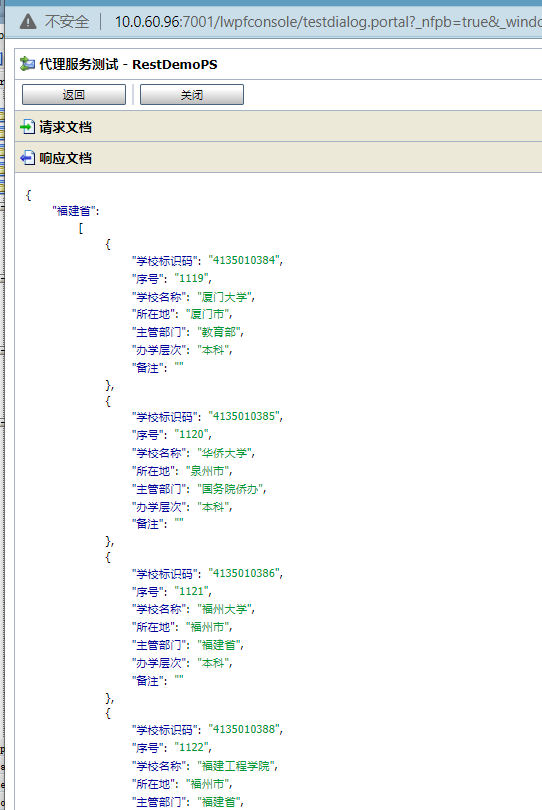Select the 序号 value "1119"
Image resolution: width=542 pixels, height=810 pixels.
pos(192,278)
